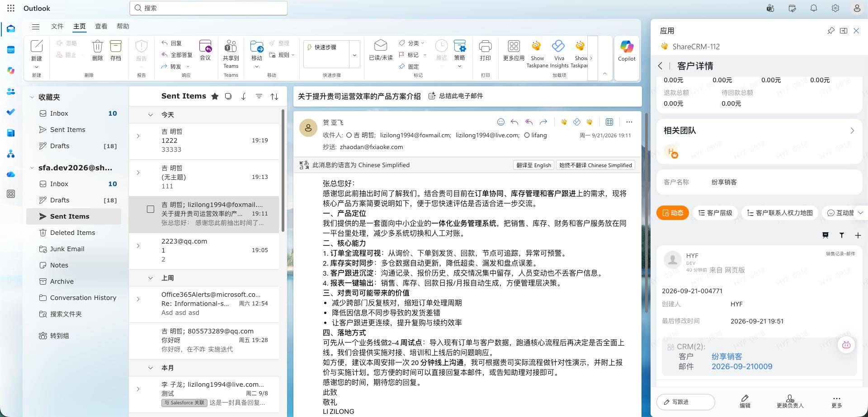Collapse the 今天 message group
868x417 pixels.
[151, 115]
